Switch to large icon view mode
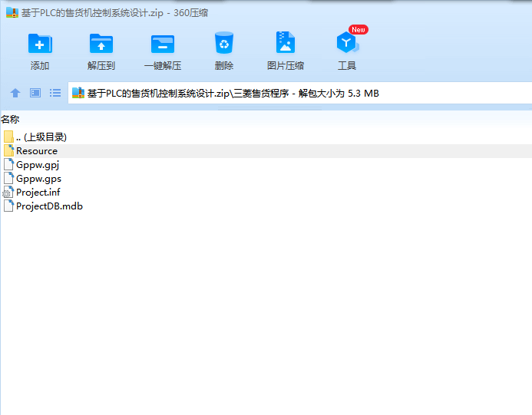The image size is (532, 415). pos(35,93)
